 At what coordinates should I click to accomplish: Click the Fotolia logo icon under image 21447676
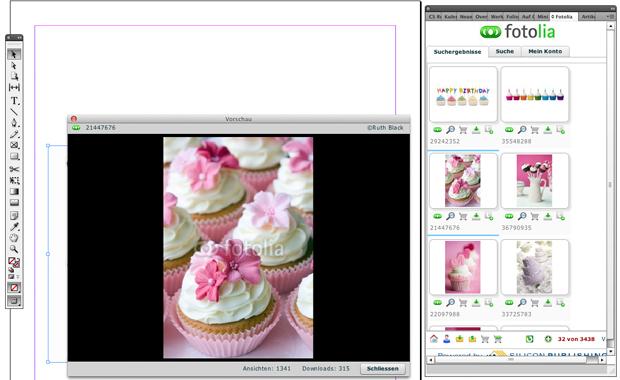tap(437, 216)
